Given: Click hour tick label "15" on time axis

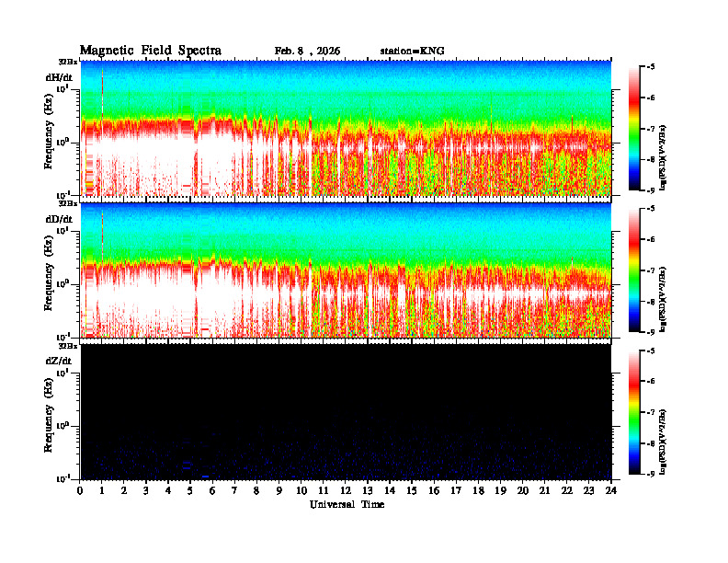Looking at the screenshot, I should 412,491.
